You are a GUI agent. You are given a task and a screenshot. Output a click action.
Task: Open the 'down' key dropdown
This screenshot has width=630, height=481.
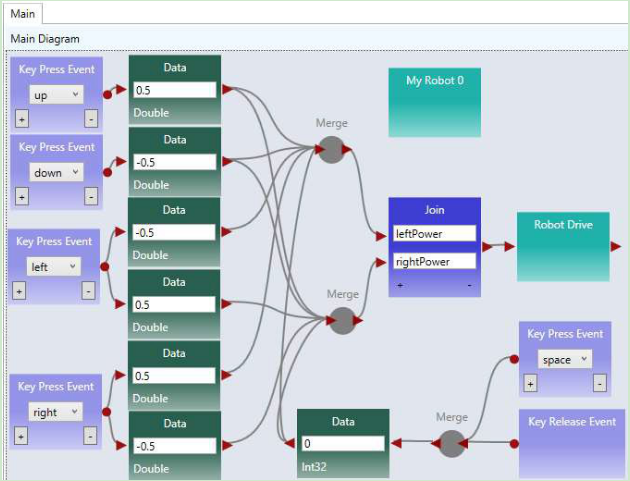coord(56,172)
